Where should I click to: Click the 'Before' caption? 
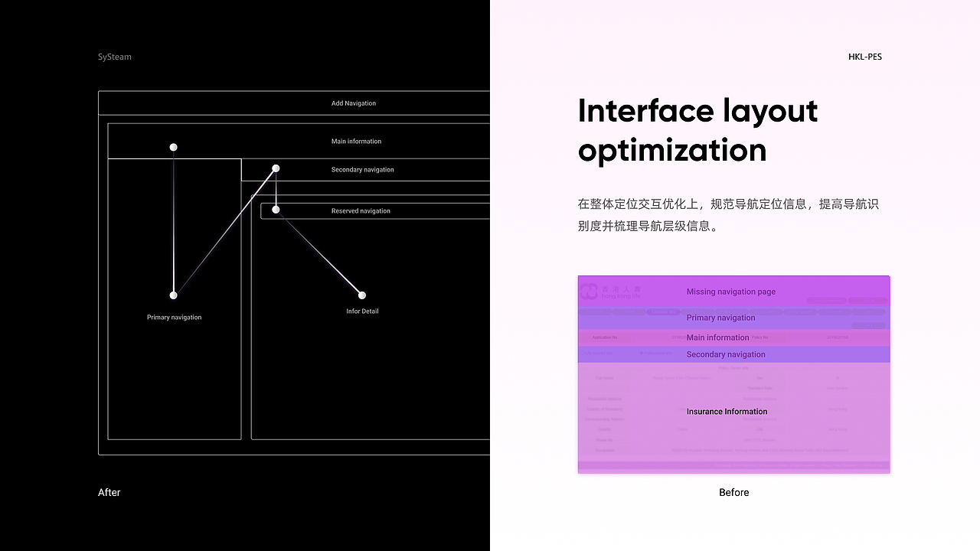pyautogui.click(x=734, y=492)
